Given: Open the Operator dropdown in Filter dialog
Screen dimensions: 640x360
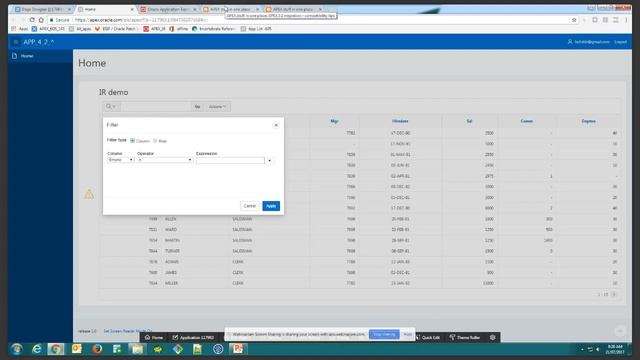Looking at the screenshot, I should (x=165, y=160).
